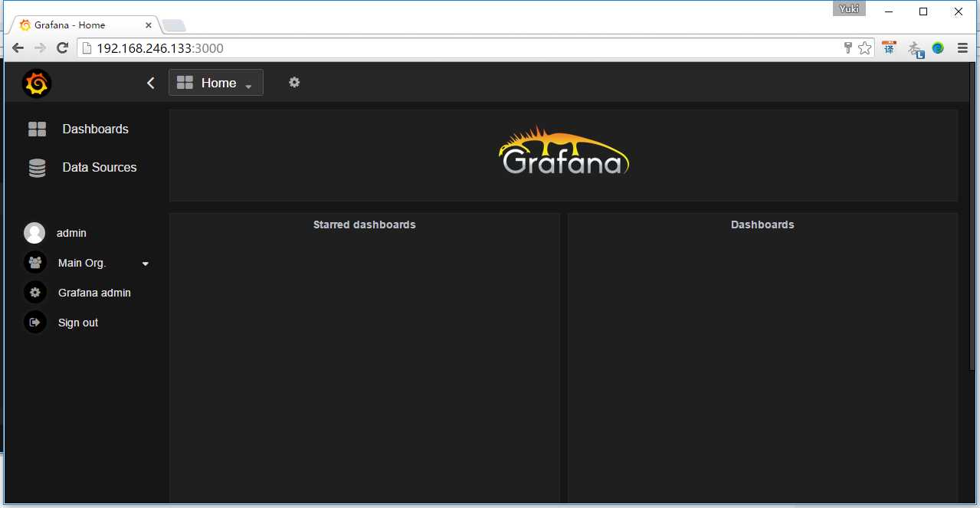Image resolution: width=980 pixels, height=508 pixels.
Task: Click the admin avatar icon
Action: pyautogui.click(x=34, y=233)
